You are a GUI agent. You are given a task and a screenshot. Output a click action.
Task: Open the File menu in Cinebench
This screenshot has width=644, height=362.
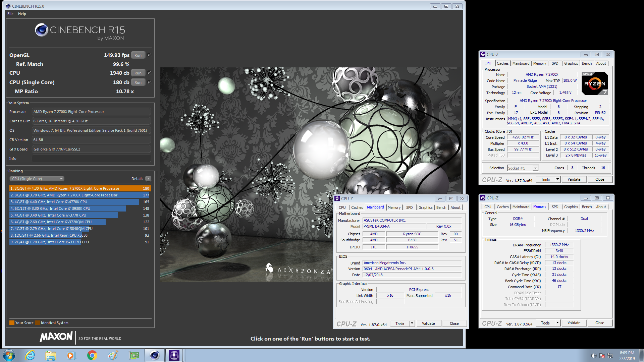10,14
